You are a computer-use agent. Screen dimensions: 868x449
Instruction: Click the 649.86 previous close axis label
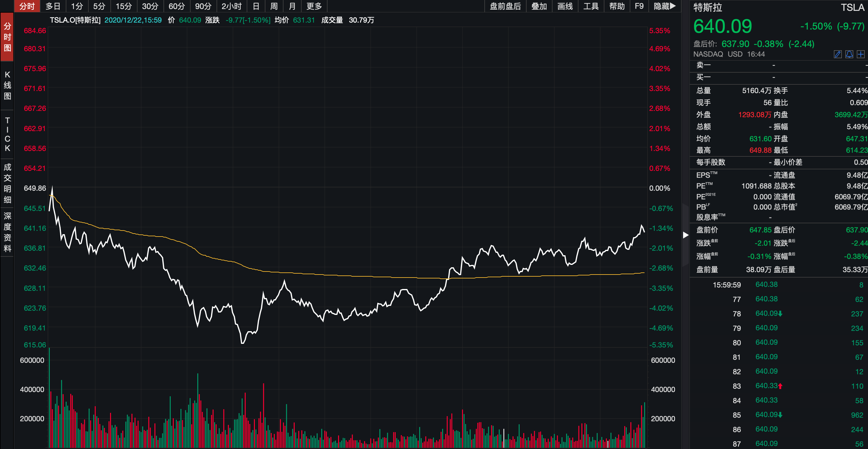35,188
